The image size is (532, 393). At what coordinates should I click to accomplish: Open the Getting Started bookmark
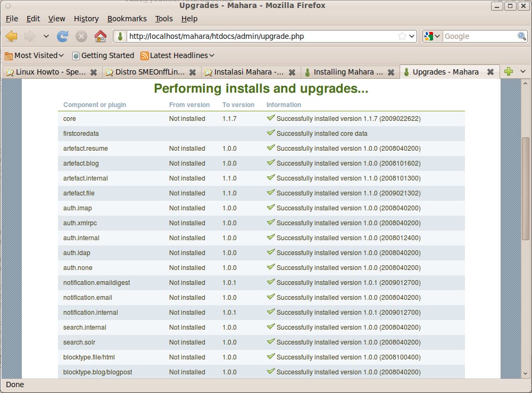coord(103,55)
